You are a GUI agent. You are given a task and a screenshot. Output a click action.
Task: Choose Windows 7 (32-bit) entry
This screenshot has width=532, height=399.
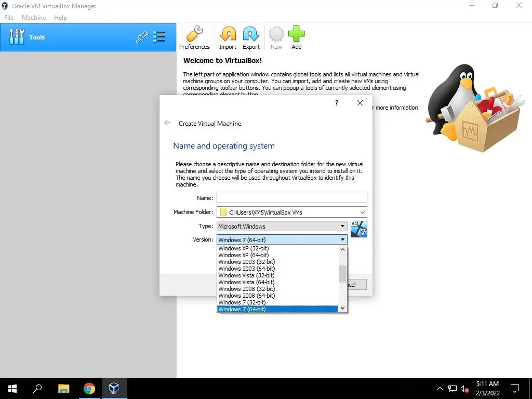click(x=278, y=303)
